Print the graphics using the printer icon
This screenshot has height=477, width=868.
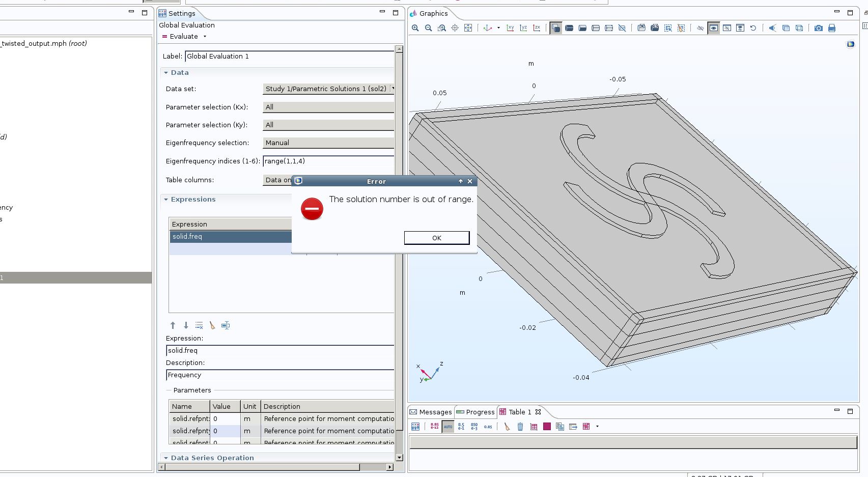[x=832, y=28]
